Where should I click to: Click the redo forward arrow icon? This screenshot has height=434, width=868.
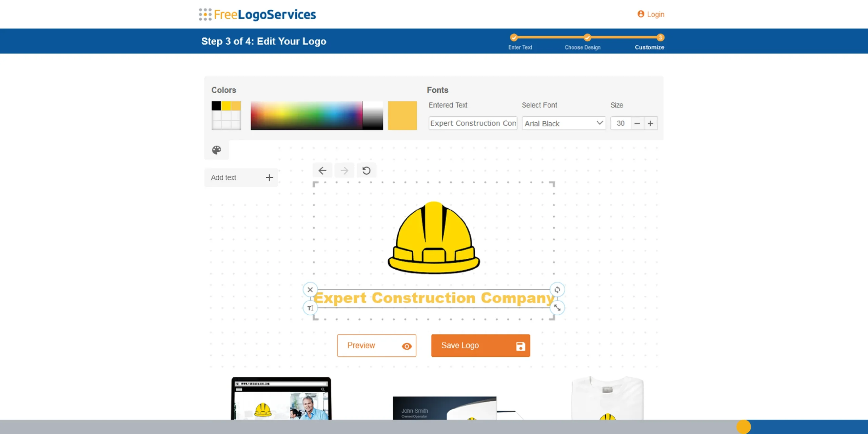(x=344, y=171)
